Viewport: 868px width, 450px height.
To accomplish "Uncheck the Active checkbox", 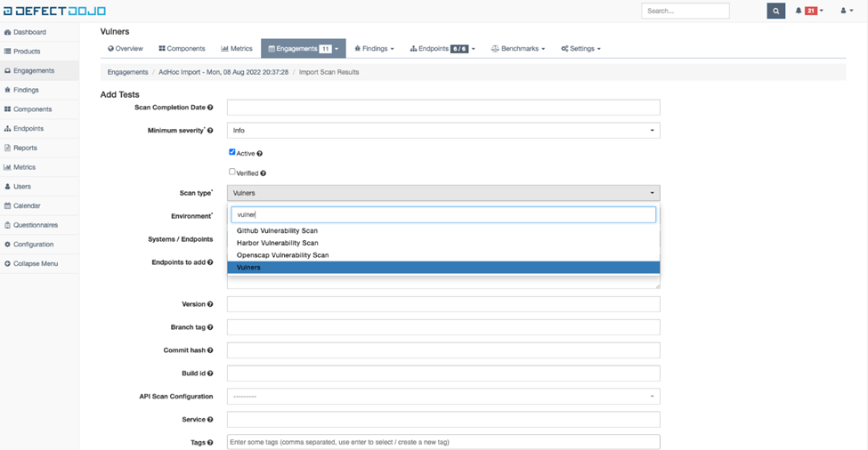I will pyautogui.click(x=232, y=152).
